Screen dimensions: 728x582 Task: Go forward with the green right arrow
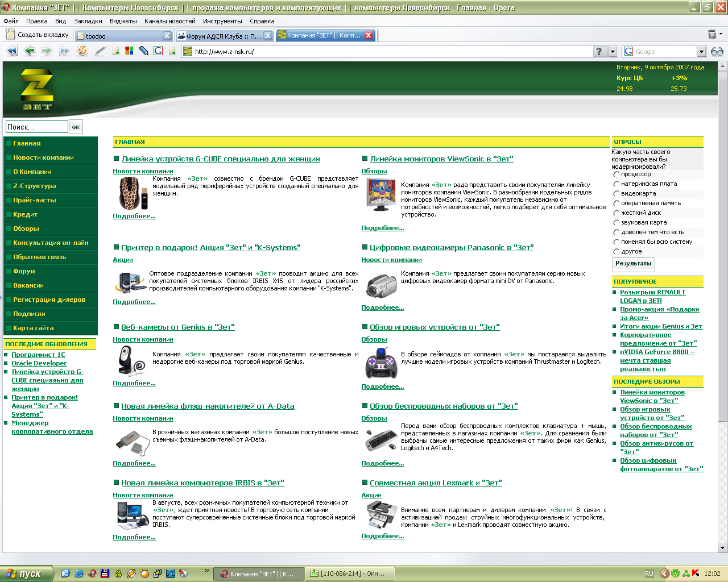coord(47,51)
